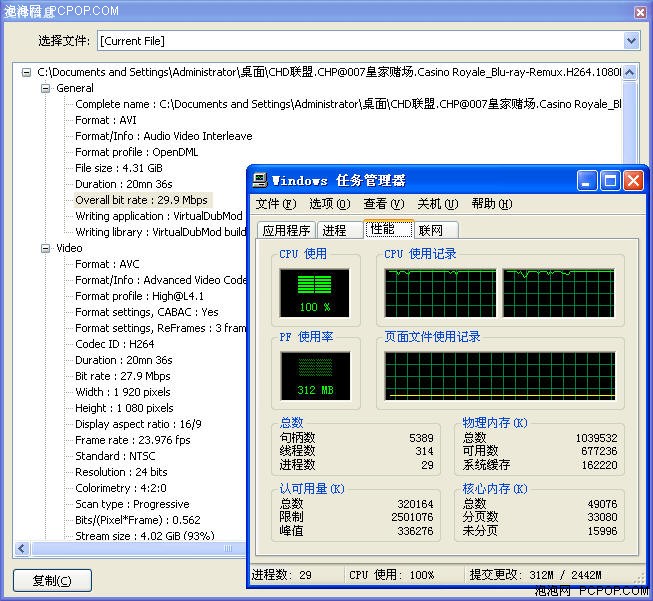Click the CPU 使用 100% gauge
653x601 pixels.
pyautogui.click(x=315, y=293)
